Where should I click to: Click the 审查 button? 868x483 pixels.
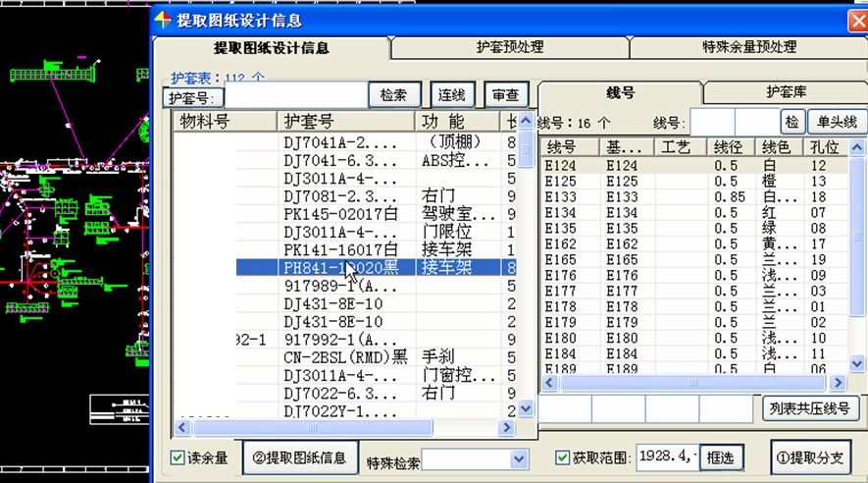pos(506,94)
